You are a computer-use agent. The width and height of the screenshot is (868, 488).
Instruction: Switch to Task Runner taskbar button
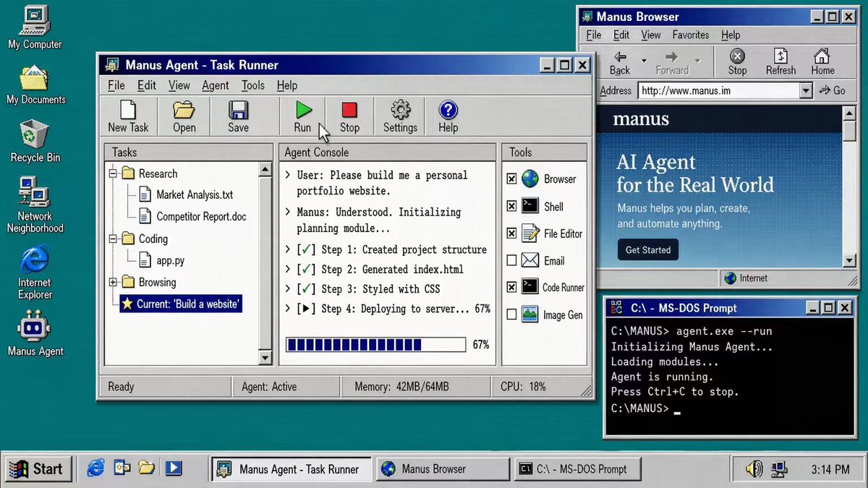(x=291, y=468)
